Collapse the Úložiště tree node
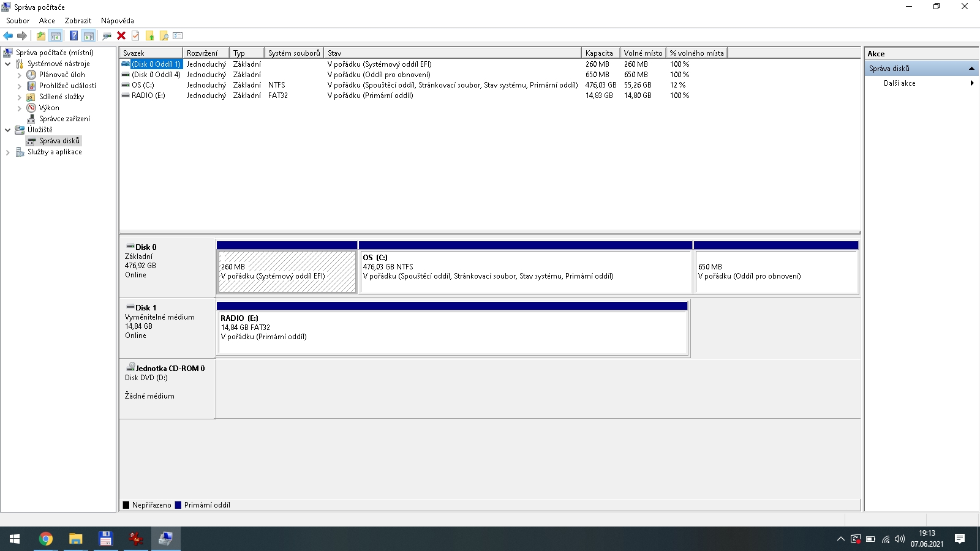This screenshot has width=980, height=551. tap(7, 130)
